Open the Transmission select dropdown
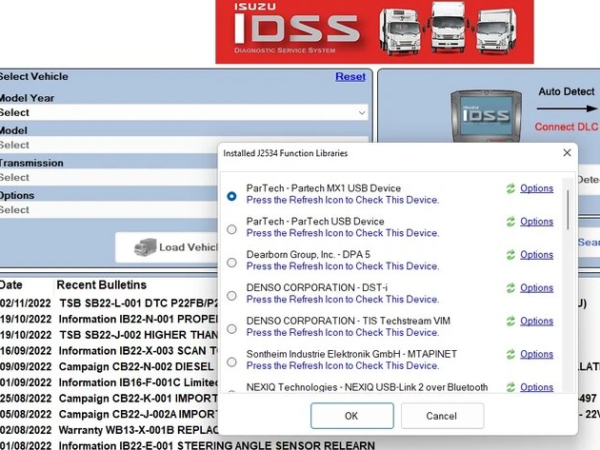 tap(109, 178)
